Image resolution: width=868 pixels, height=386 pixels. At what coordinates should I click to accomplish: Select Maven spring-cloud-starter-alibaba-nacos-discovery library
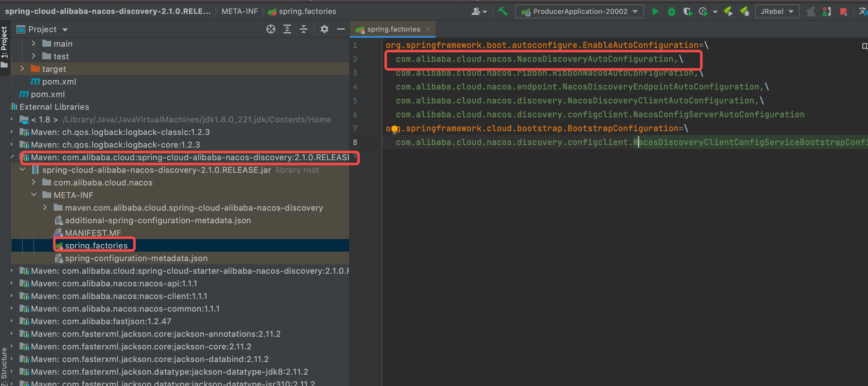pos(184,271)
